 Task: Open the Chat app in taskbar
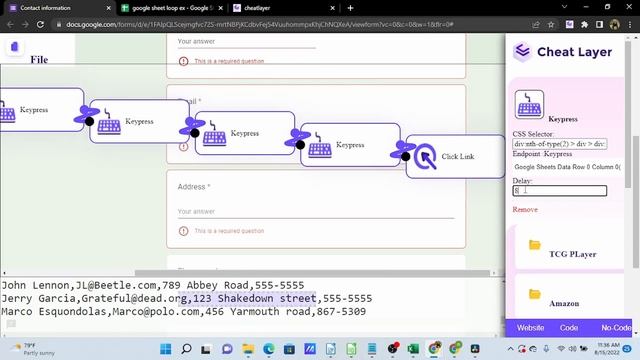[227, 349]
